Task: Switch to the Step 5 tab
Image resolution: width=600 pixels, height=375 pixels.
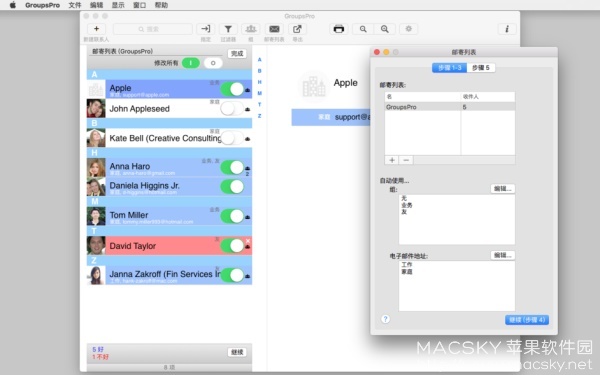Action: tap(481, 68)
